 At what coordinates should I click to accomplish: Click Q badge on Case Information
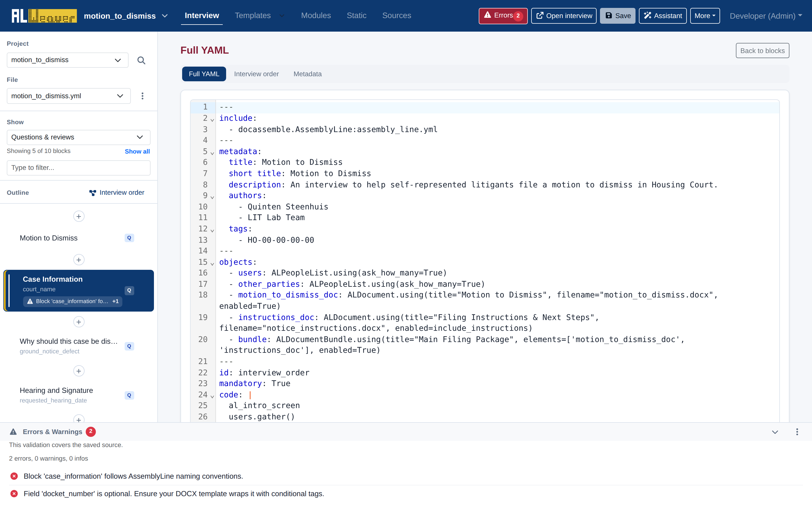129,290
